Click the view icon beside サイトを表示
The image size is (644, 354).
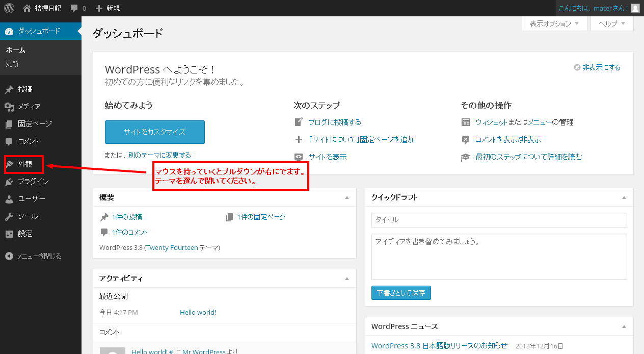pyautogui.click(x=299, y=157)
